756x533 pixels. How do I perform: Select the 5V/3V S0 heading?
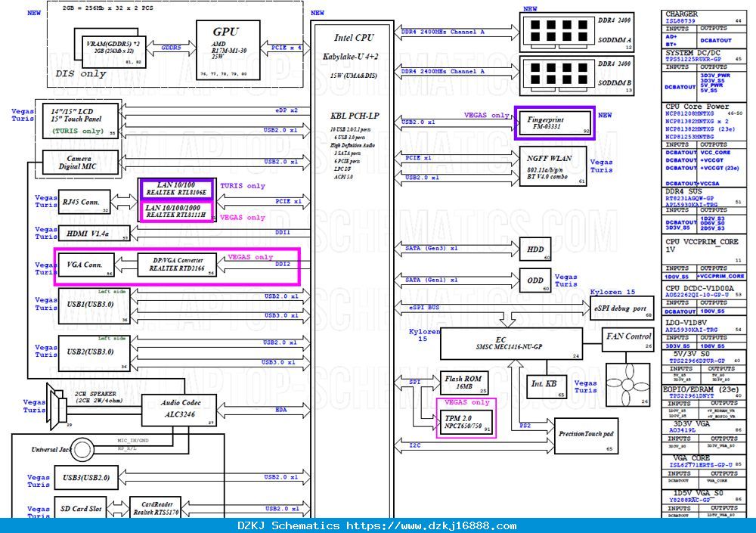(x=692, y=354)
